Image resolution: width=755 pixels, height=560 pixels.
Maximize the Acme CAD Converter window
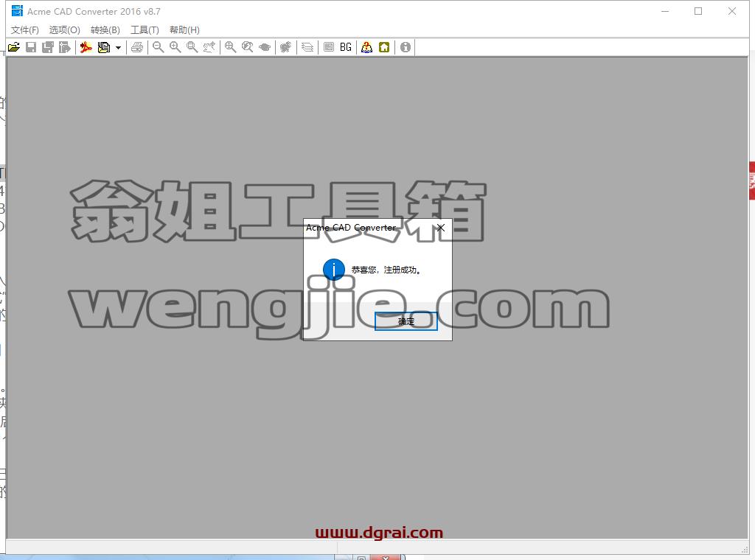click(x=698, y=11)
